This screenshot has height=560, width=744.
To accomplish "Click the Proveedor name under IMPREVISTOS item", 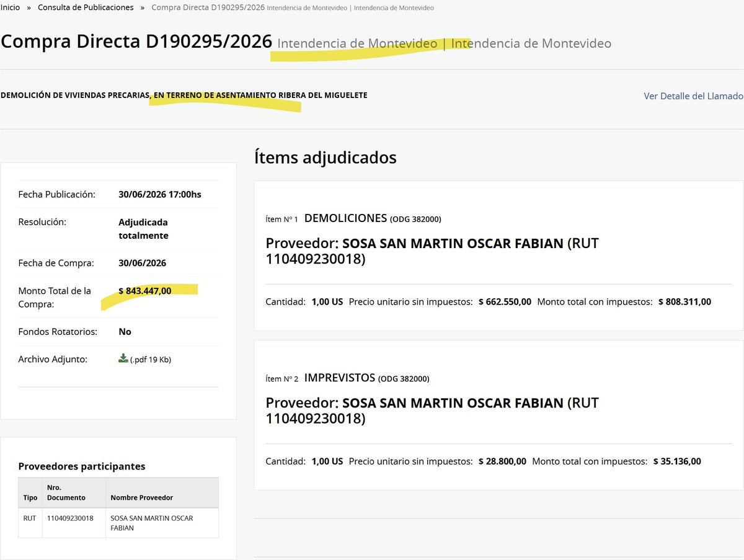I will click(453, 403).
